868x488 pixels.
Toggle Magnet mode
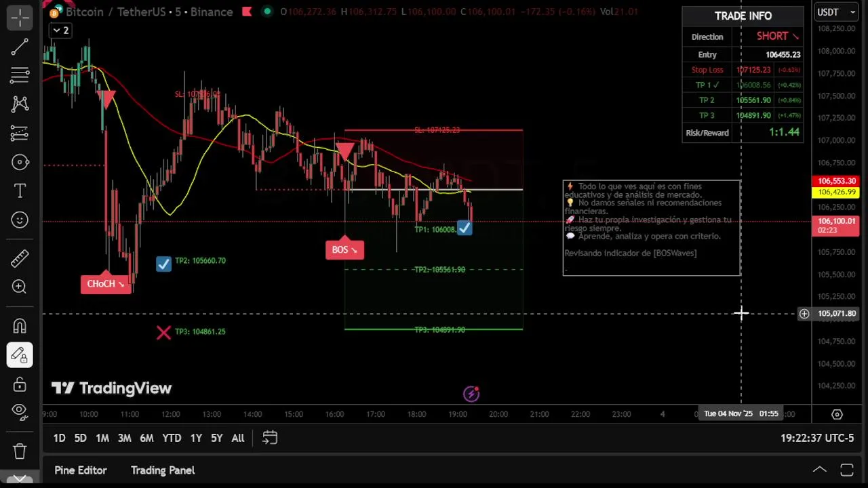coord(20,326)
